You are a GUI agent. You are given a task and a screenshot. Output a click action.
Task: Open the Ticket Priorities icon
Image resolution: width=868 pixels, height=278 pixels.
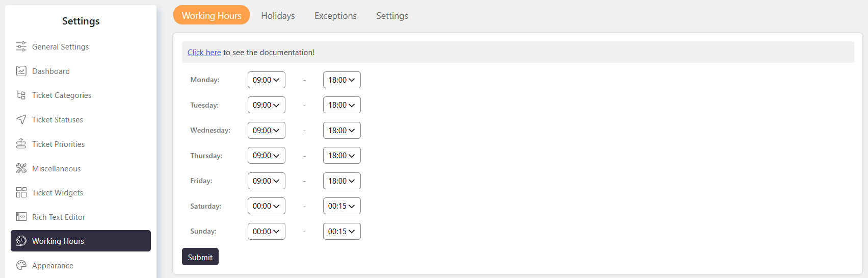coord(21,144)
